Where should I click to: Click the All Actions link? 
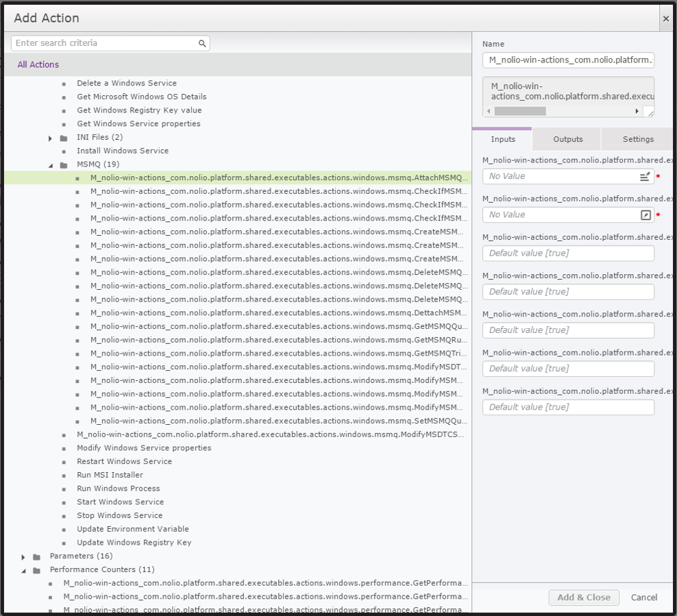tap(38, 64)
